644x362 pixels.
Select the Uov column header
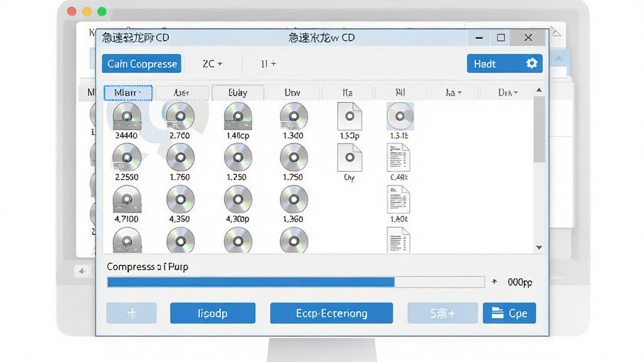coord(292,93)
